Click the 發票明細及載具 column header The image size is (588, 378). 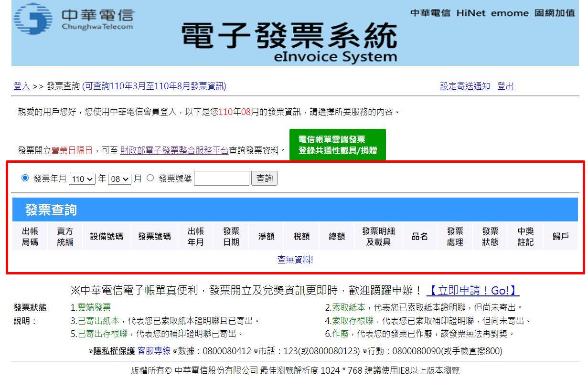point(378,236)
